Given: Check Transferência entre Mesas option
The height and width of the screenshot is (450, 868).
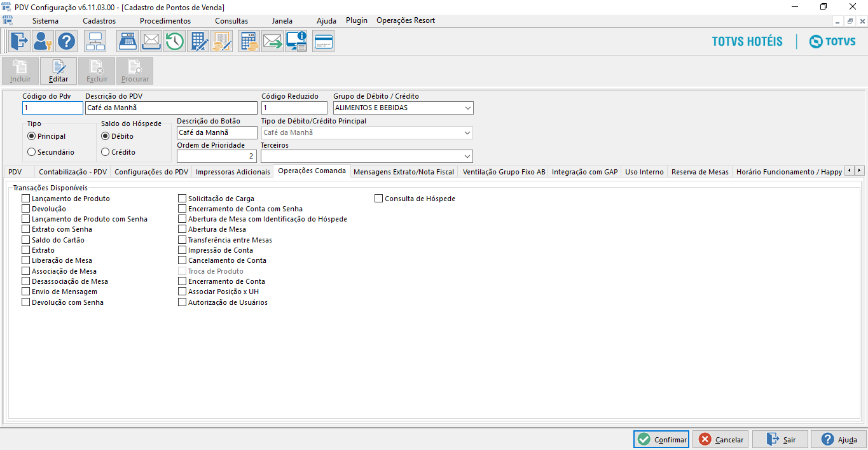Looking at the screenshot, I should point(183,240).
